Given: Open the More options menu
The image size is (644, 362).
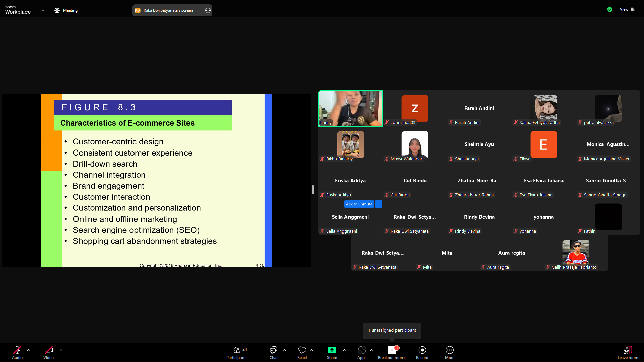Looking at the screenshot, I should click(450, 352).
